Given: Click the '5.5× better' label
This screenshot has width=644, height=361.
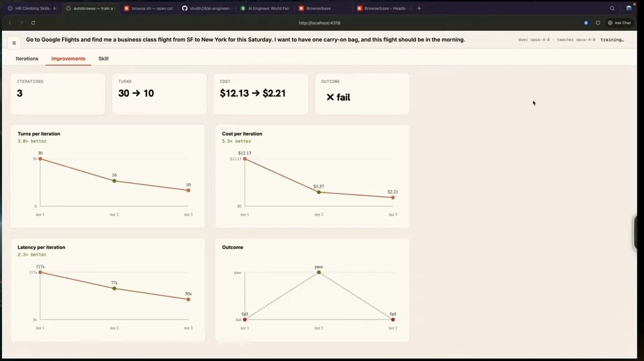Looking at the screenshot, I should pyautogui.click(x=236, y=142).
